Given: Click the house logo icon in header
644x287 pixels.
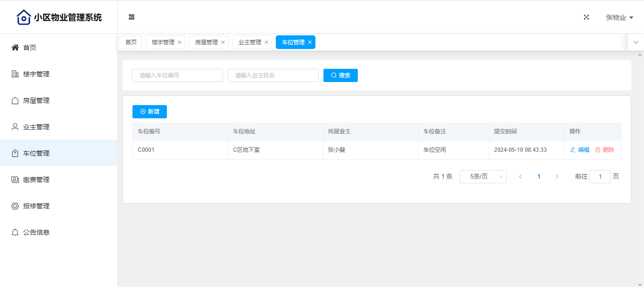Looking at the screenshot, I should (24, 17).
